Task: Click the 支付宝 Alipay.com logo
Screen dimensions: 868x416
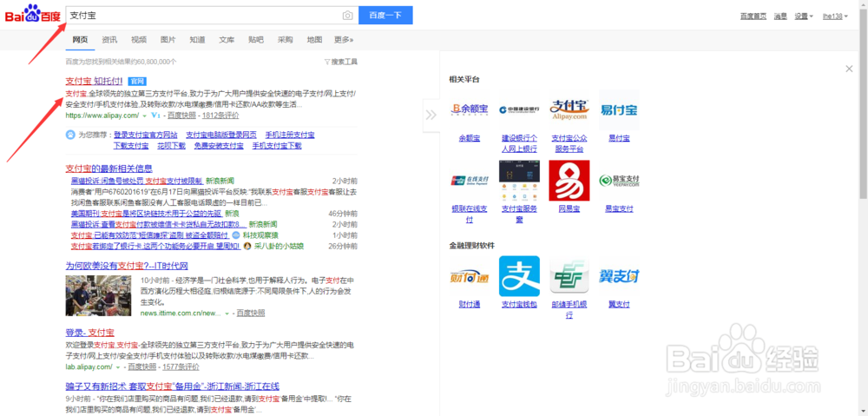Action: click(x=569, y=110)
